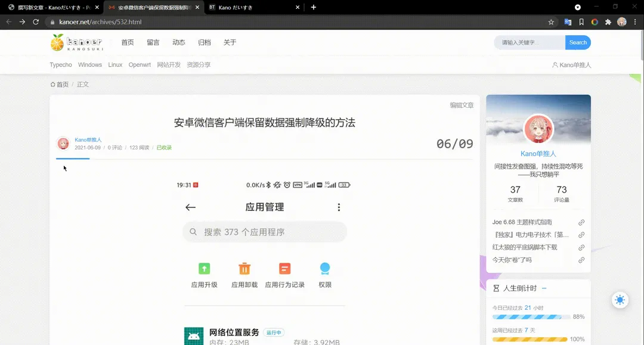This screenshot has height=345, width=644.
Task: Click link icon next to Joe 6.68 主题样式指南
Action: click(x=581, y=222)
